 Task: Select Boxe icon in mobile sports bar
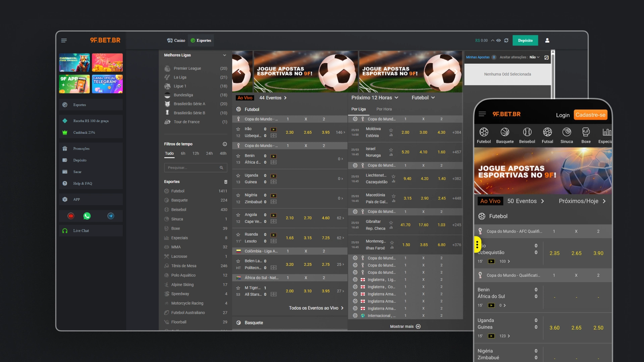click(x=586, y=132)
